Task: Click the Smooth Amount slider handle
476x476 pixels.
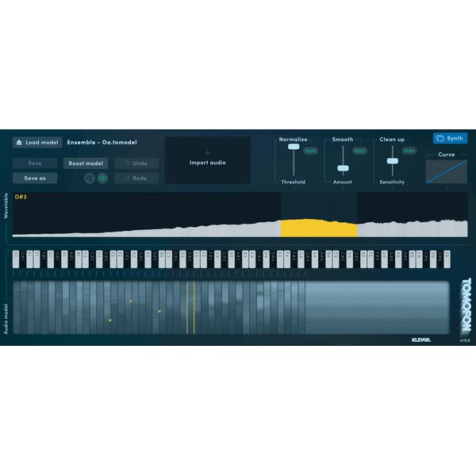Action: tap(343, 168)
